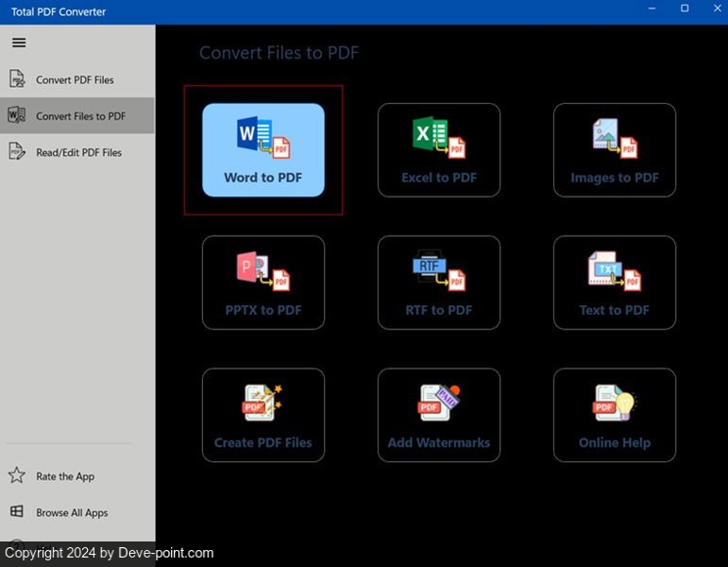Close the Total PDF Converter window
The height and width of the screenshot is (567, 728).
pos(717,9)
